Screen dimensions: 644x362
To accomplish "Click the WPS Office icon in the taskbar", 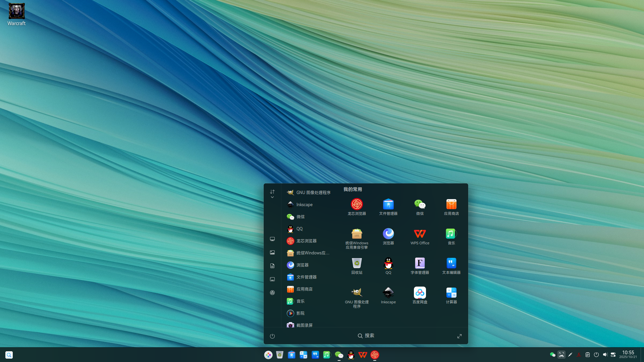I will click(x=363, y=355).
